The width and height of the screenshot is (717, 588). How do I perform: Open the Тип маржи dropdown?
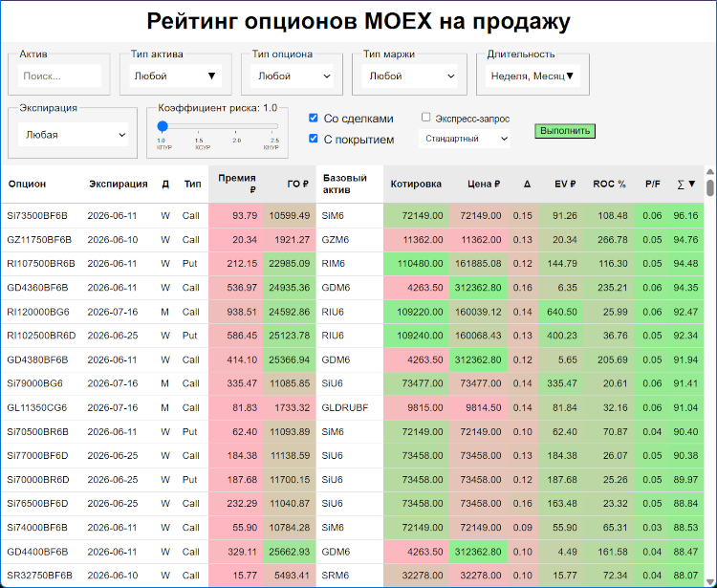click(410, 76)
